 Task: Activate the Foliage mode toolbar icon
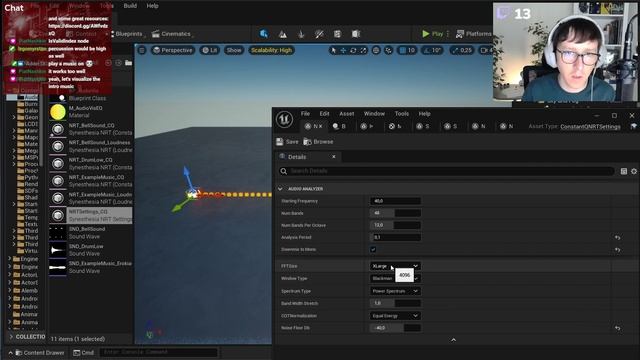point(301,34)
